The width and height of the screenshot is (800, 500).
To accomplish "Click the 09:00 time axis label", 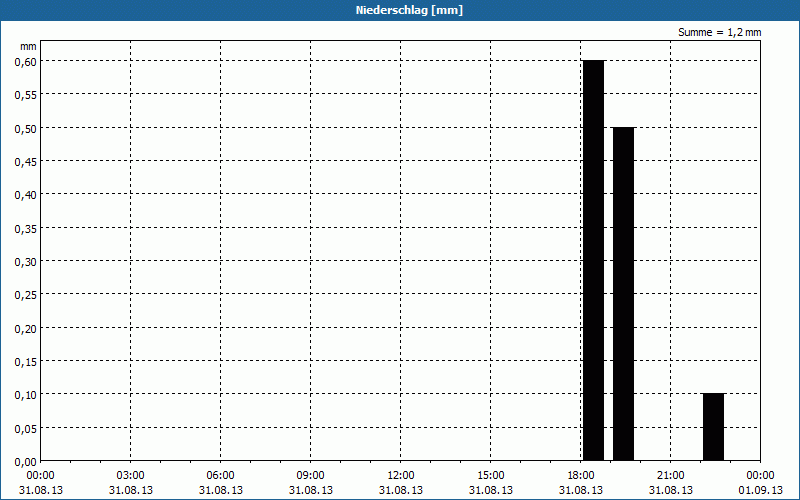I will [x=311, y=476].
